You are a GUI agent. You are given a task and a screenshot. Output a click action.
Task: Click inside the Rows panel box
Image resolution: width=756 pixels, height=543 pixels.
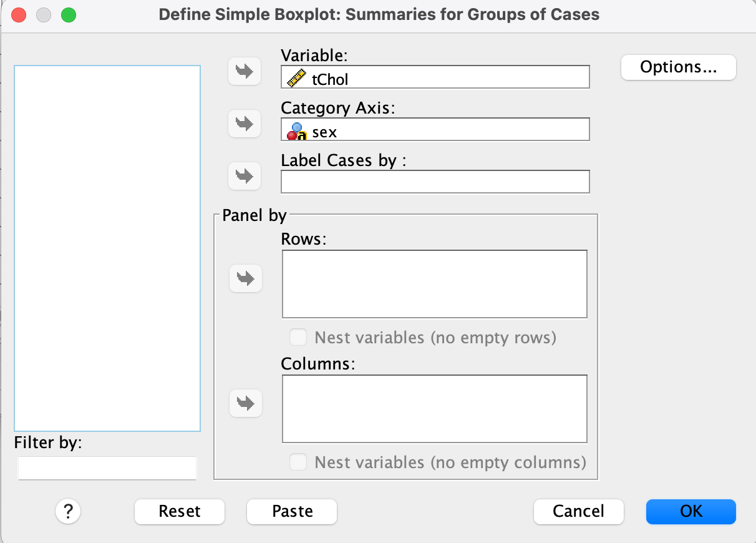(x=435, y=284)
